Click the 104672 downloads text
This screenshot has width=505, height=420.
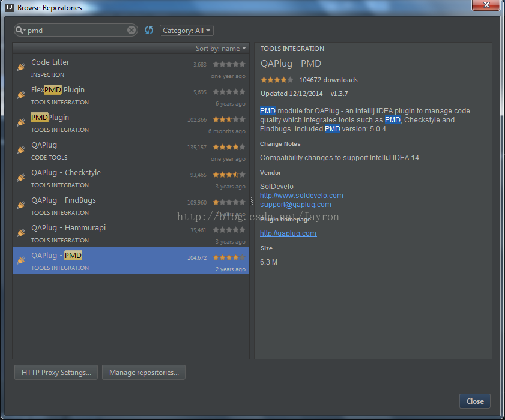[328, 80]
